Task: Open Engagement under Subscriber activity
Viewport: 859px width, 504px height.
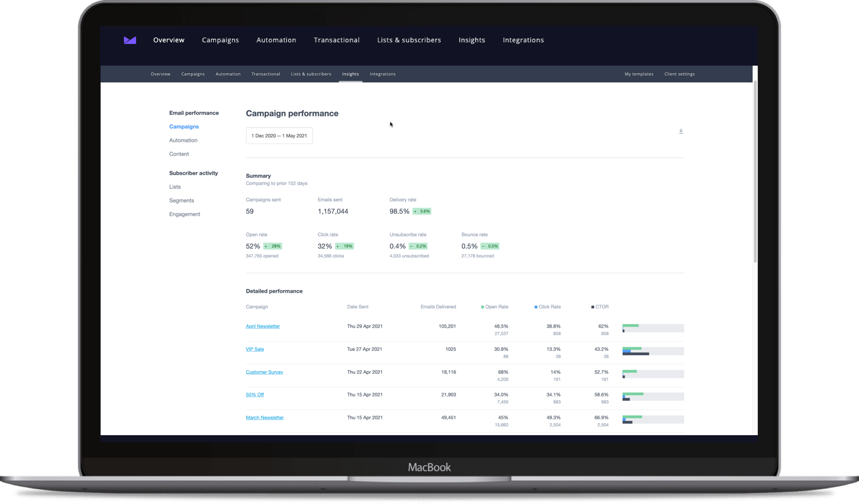Action: coord(184,214)
